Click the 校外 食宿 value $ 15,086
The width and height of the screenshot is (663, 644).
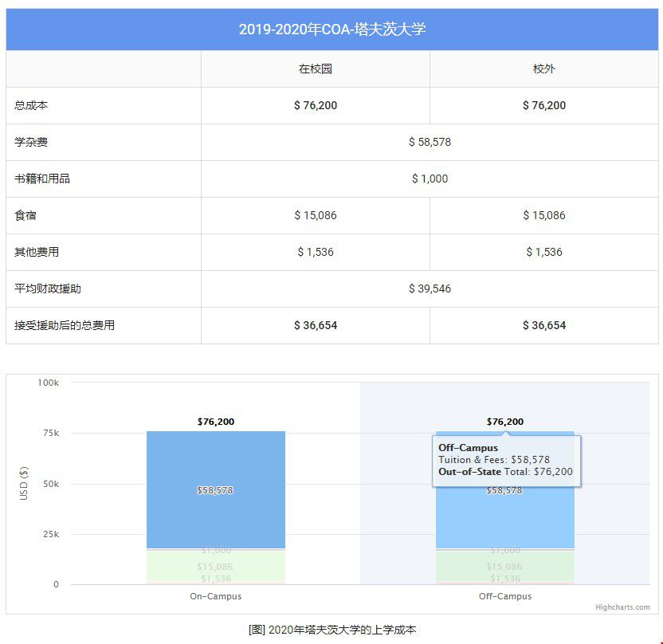click(x=543, y=215)
